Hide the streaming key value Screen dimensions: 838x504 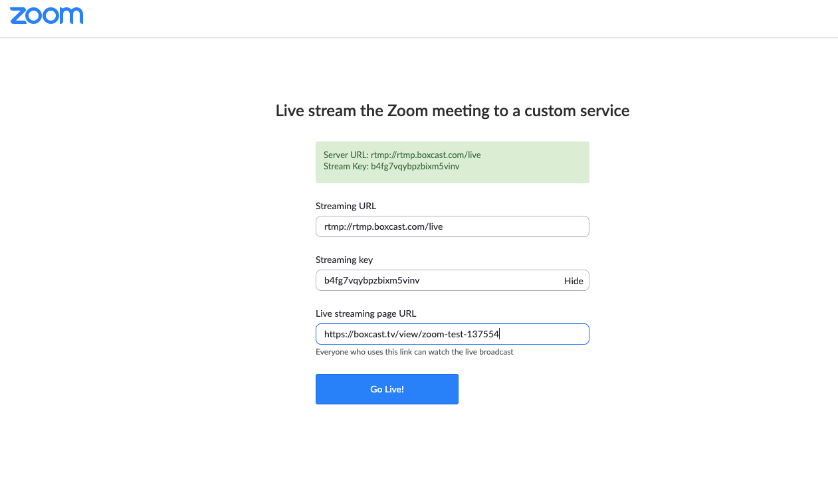point(573,281)
